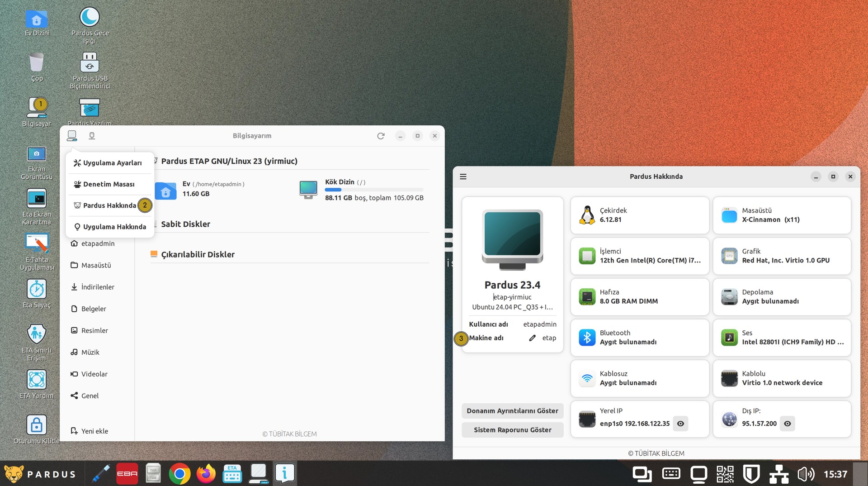The height and width of the screenshot is (486, 868).
Task: Click Oturumu Kilitle lock session icon
Action: tap(37, 429)
